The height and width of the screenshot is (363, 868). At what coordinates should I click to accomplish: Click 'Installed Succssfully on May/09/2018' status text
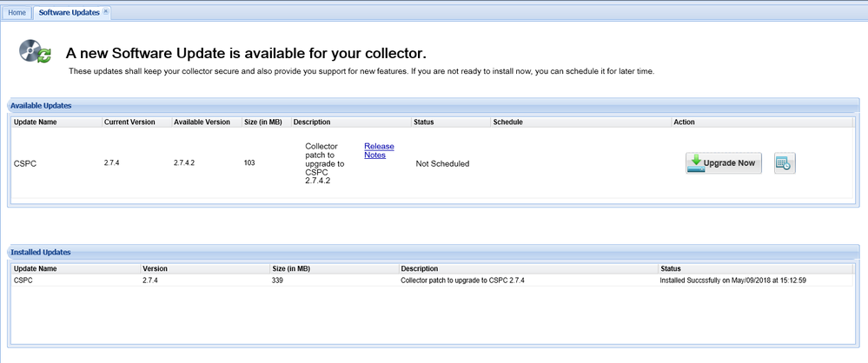click(x=732, y=280)
